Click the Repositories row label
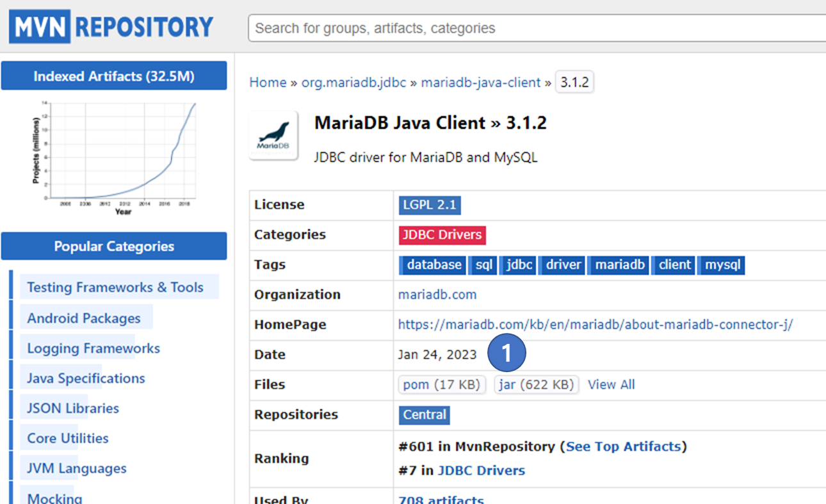 tap(296, 415)
